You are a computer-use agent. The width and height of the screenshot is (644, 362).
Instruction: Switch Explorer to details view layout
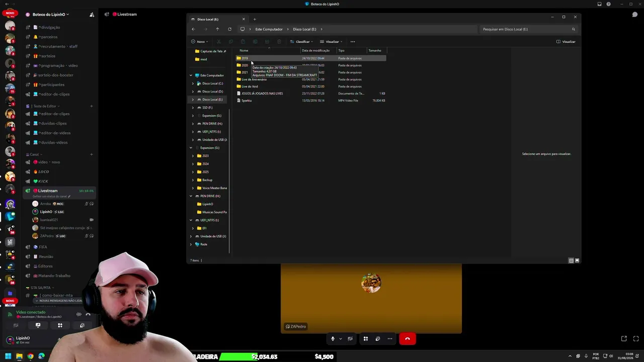click(571, 260)
